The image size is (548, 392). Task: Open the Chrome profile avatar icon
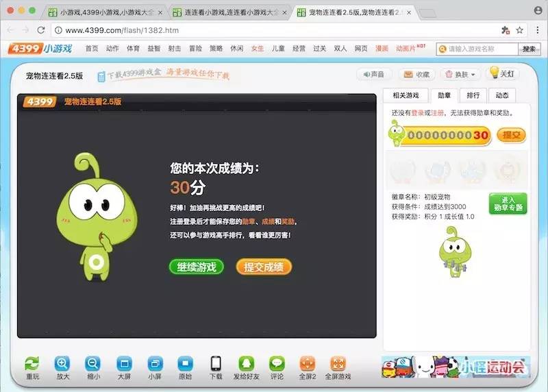(538, 10)
